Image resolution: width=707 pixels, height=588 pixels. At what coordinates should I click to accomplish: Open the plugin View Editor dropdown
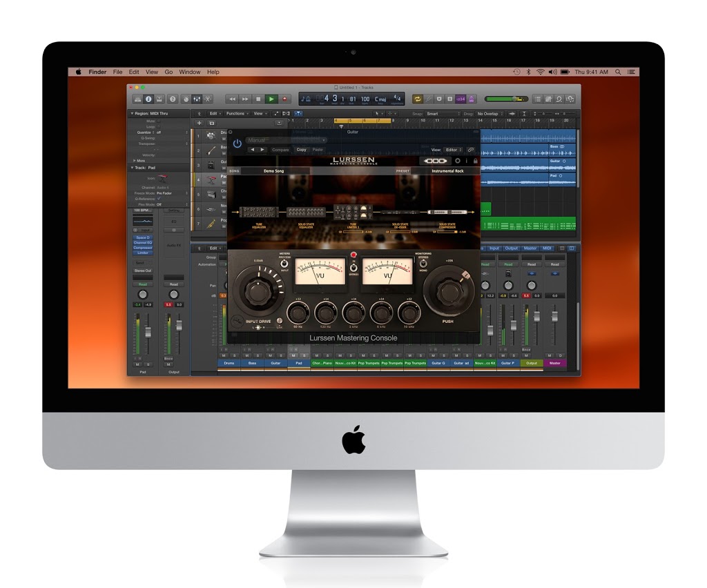454,150
